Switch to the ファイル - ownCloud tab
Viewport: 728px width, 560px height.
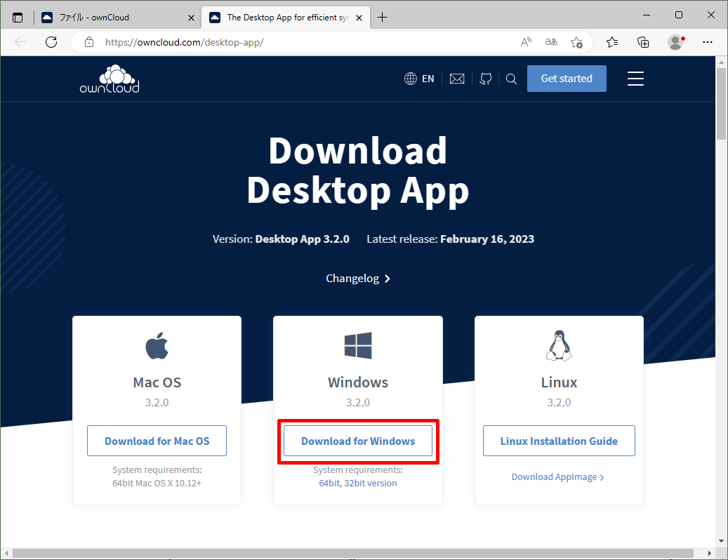116,18
